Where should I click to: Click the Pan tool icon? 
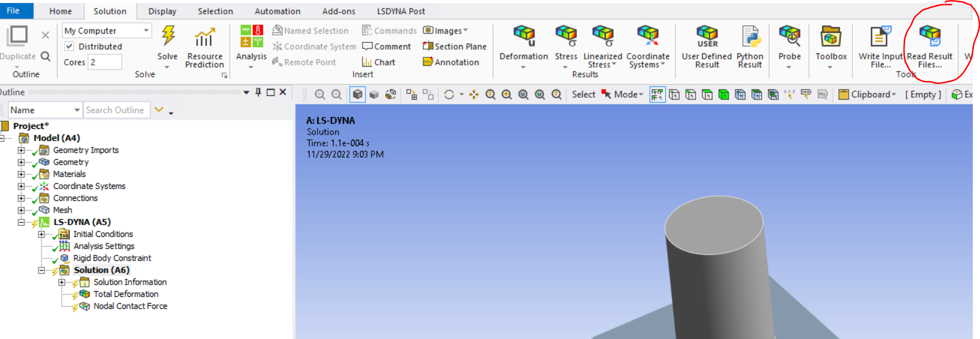tap(474, 94)
